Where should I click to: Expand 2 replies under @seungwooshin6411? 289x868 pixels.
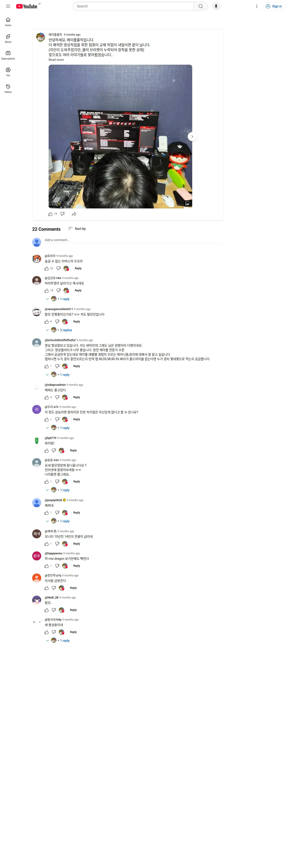59,330
